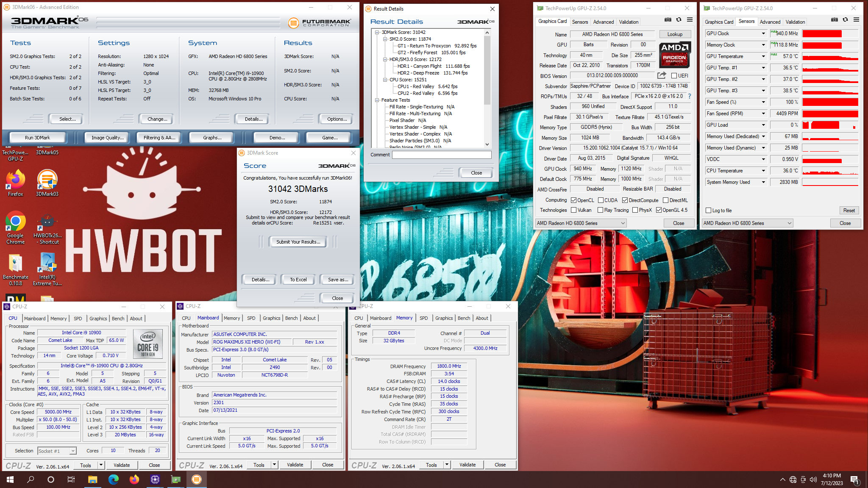Viewport: 868px width, 488px height.
Task: Click Submit Your Results button
Action: tap(298, 242)
